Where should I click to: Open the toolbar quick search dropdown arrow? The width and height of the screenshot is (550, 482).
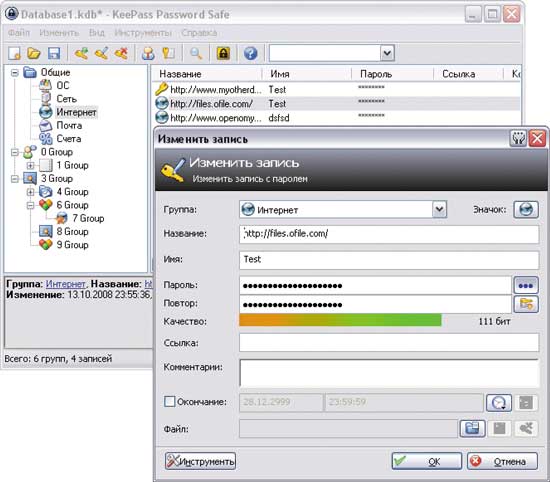coord(387,53)
